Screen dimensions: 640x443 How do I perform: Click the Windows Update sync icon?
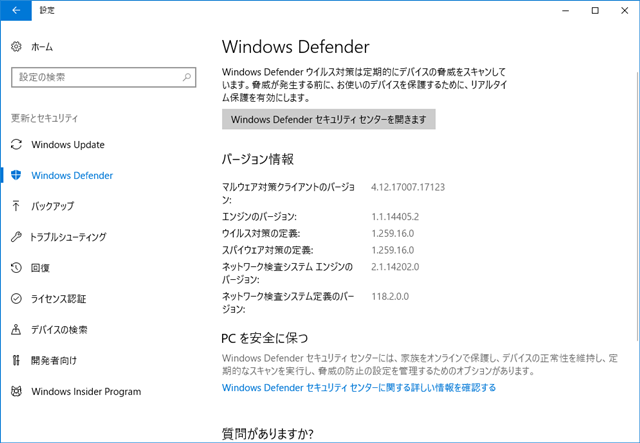point(16,145)
